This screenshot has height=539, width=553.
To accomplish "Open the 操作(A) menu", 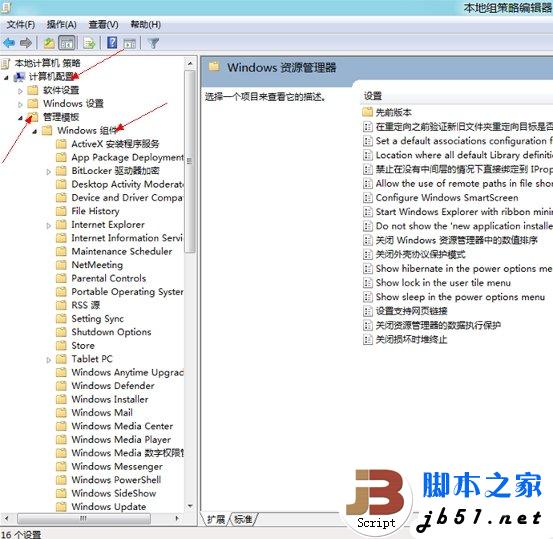I will (x=62, y=25).
